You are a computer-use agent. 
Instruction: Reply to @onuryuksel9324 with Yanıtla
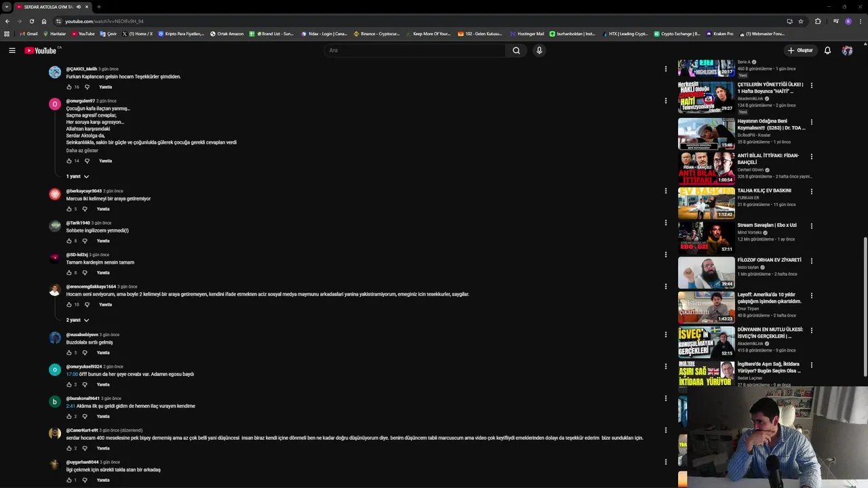pyautogui.click(x=103, y=384)
